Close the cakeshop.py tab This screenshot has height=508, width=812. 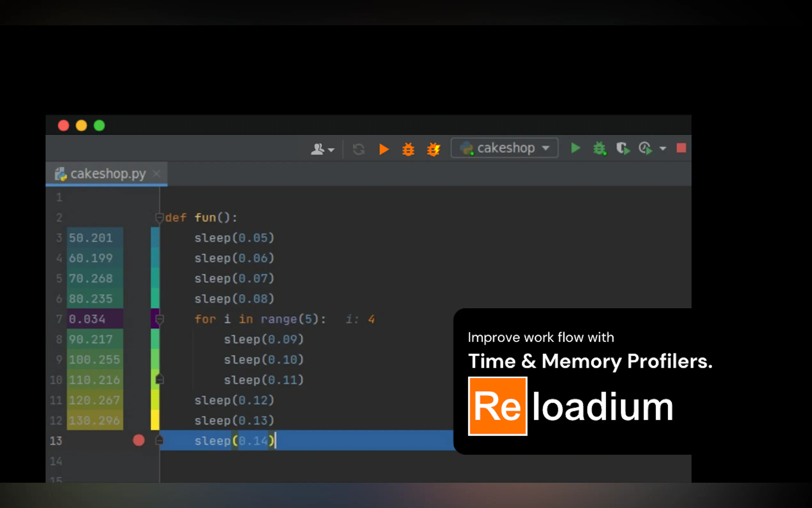click(156, 174)
